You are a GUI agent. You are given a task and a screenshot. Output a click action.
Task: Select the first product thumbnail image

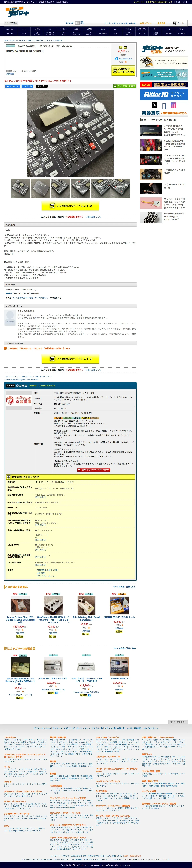coord(21,188)
